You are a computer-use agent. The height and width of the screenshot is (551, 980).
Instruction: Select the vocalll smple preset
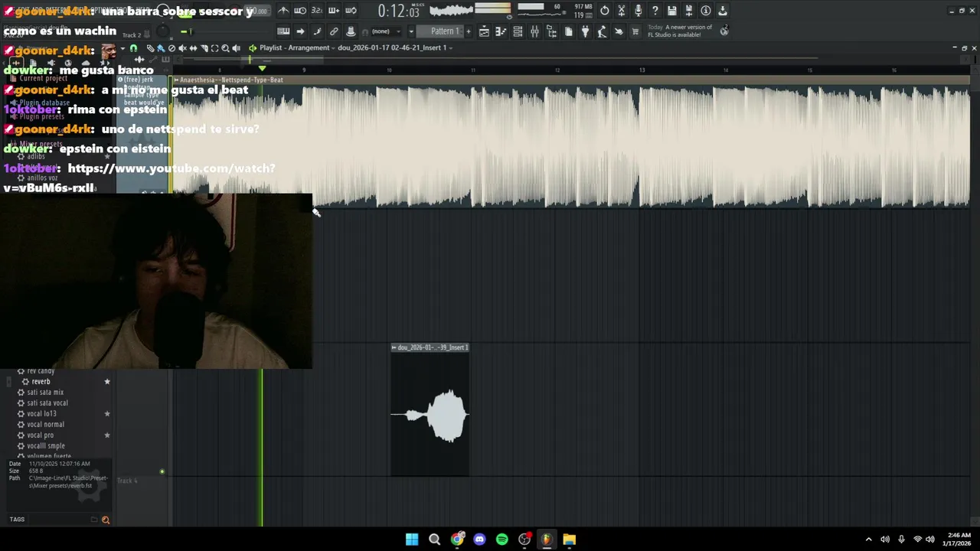point(46,445)
